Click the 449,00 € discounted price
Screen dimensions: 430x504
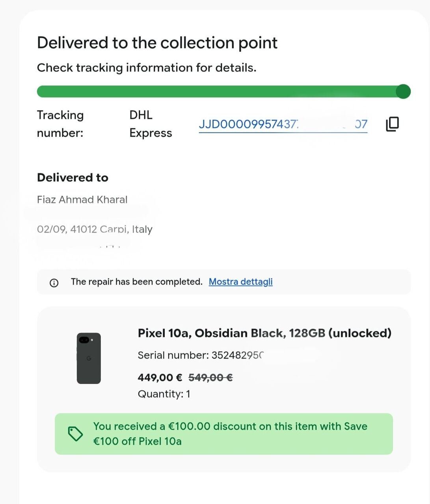click(x=160, y=378)
